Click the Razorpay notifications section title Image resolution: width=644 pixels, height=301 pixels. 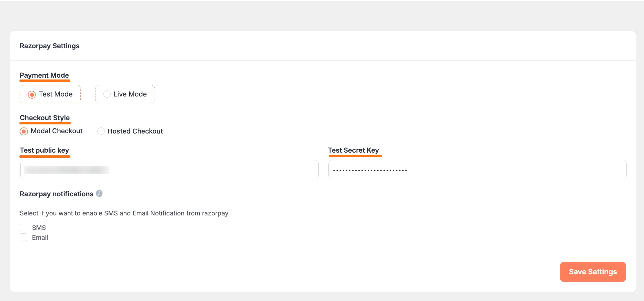click(x=56, y=194)
